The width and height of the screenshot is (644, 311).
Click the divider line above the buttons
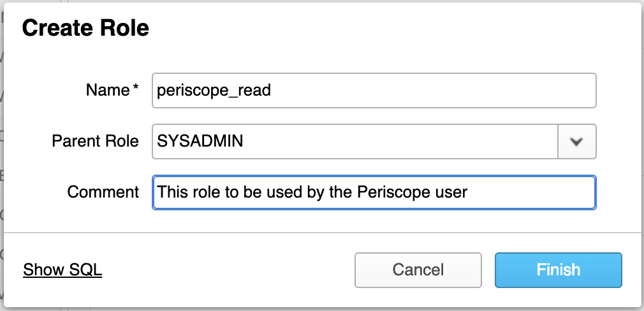pos(322,233)
